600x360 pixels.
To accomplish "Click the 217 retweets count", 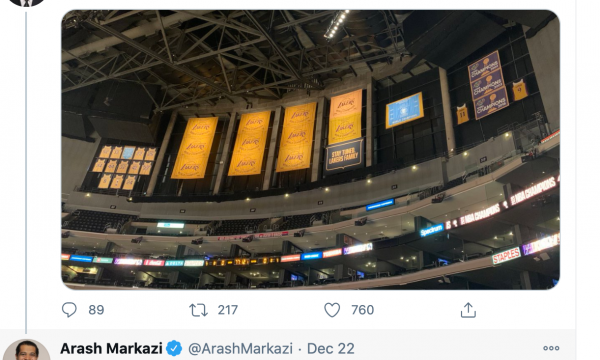I will tap(228, 310).
